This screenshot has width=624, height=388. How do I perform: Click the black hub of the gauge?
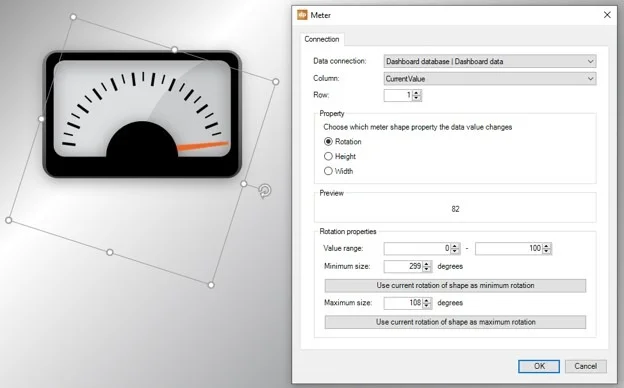point(142,139)
